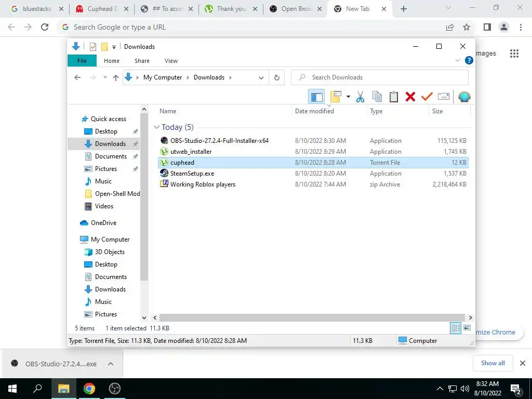Switch to the Cuphead Chrome tab
This screenshot has width=532, height=399.
pyautogui.click(x=102, y=9)
